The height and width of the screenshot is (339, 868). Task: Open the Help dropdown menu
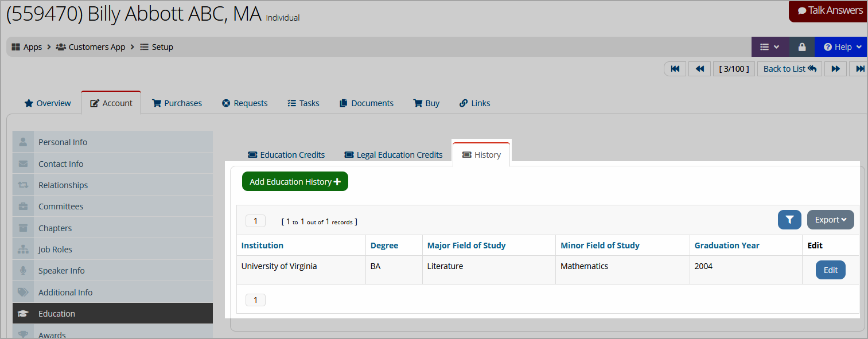[x=842, y=47]
